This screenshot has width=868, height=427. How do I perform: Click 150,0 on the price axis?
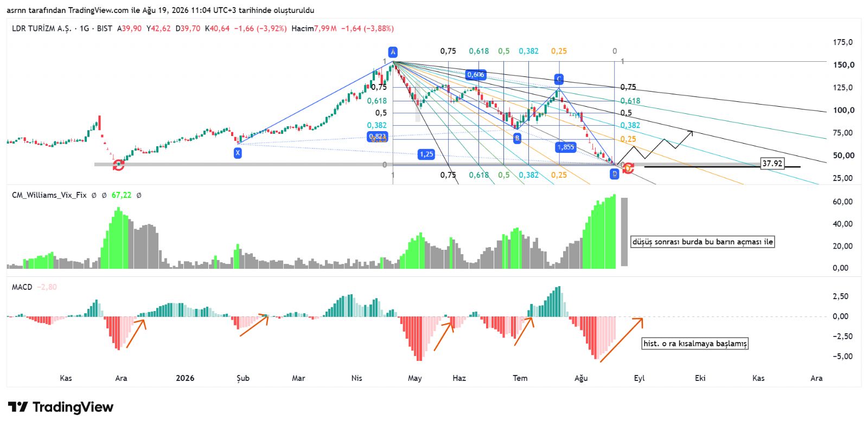coord(844,65)
